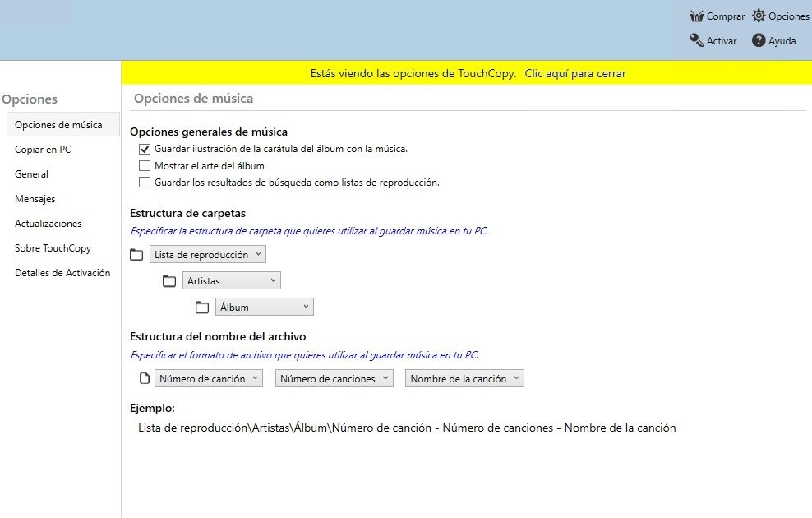This screenshot has width=812, height=518.
Task: Open the General options section
Action: [31, 174]
